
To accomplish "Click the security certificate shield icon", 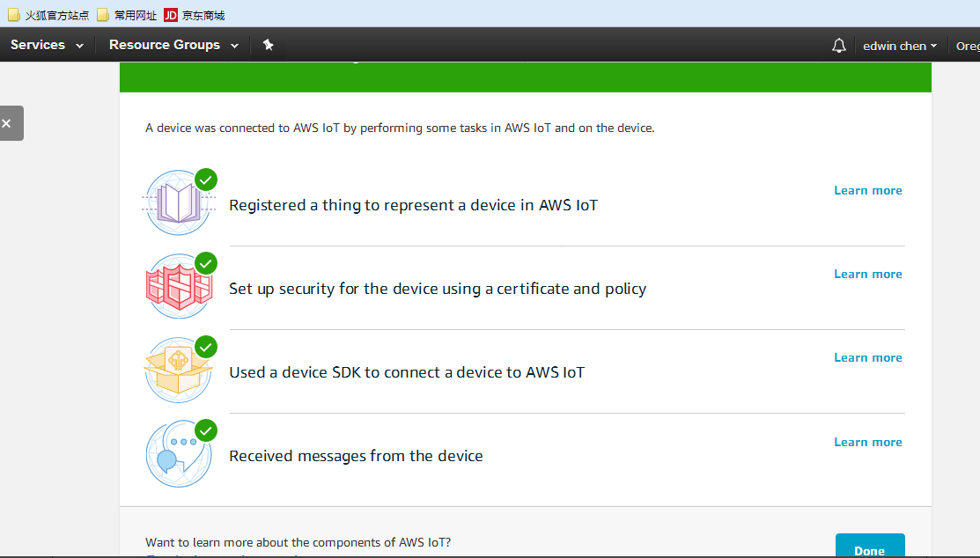I will coord(179,286).
